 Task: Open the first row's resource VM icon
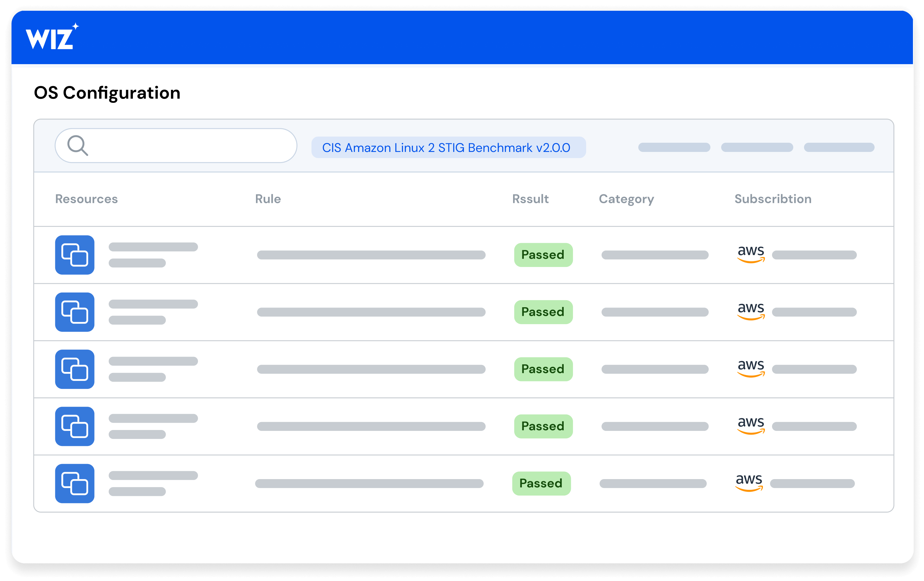(75, 255)
